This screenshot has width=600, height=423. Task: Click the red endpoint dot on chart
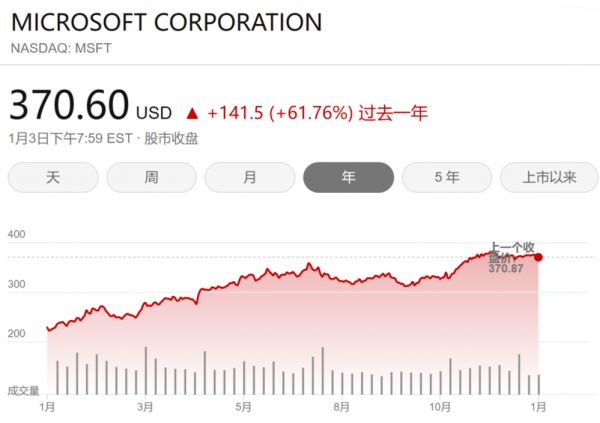538,257
